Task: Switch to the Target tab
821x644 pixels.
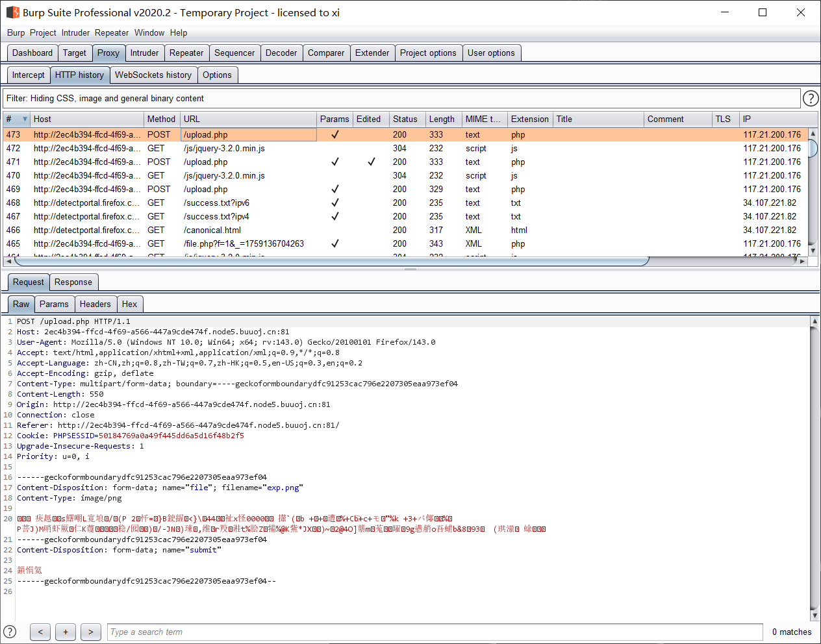Action: pos(75,53)
